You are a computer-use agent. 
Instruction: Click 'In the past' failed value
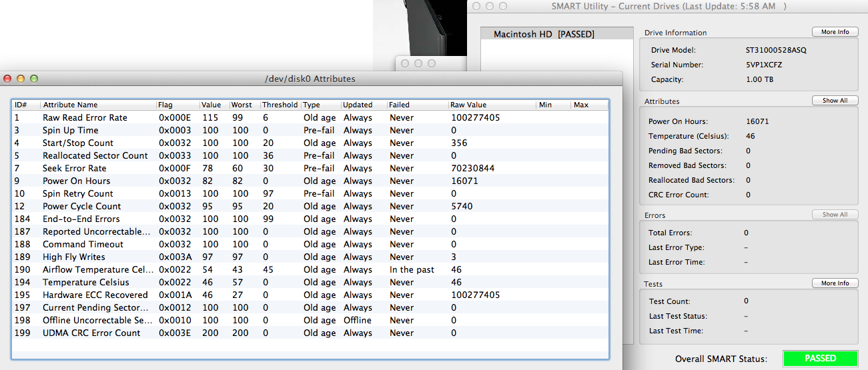(x=412, y=269)
